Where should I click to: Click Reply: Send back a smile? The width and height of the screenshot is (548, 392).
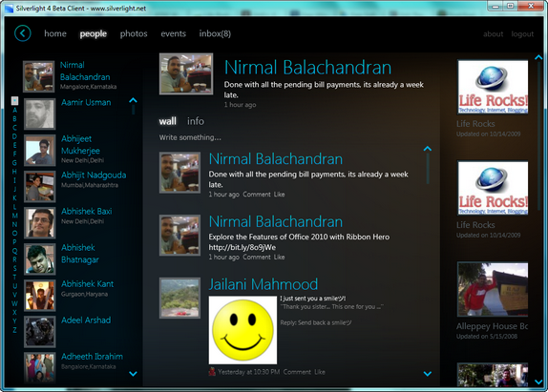point(316,323)
